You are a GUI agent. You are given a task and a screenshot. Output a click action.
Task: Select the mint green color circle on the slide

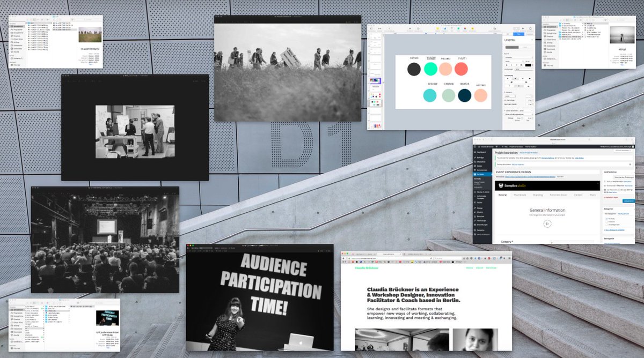pos(430,69)
